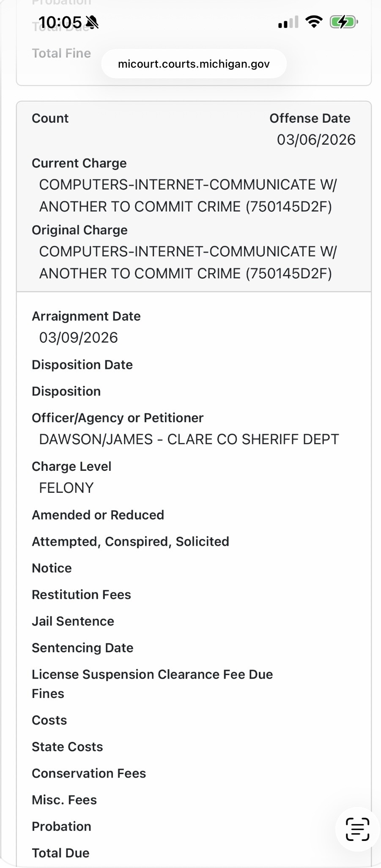Select the FELONY charge level value
The image size is (381, 868).
click(x=66, y=488)
